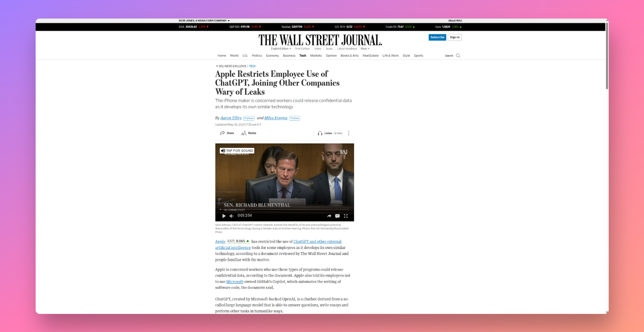Enter fullscreen on the video player
The height and width of the screenshot is (332, 644).
[346, 216]
